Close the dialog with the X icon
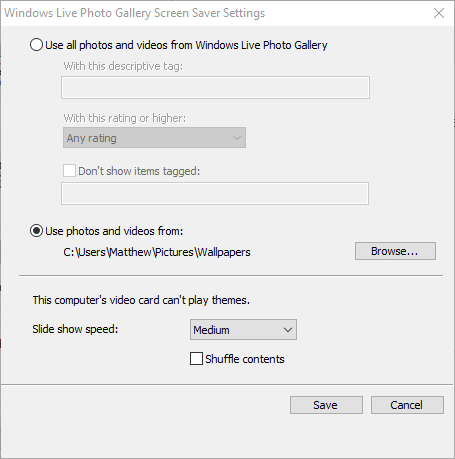 (x=439, y=13)
